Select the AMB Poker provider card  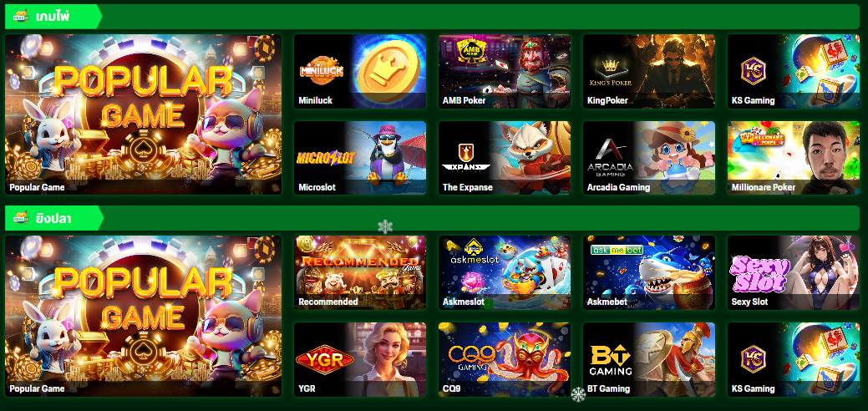(505, 72)
